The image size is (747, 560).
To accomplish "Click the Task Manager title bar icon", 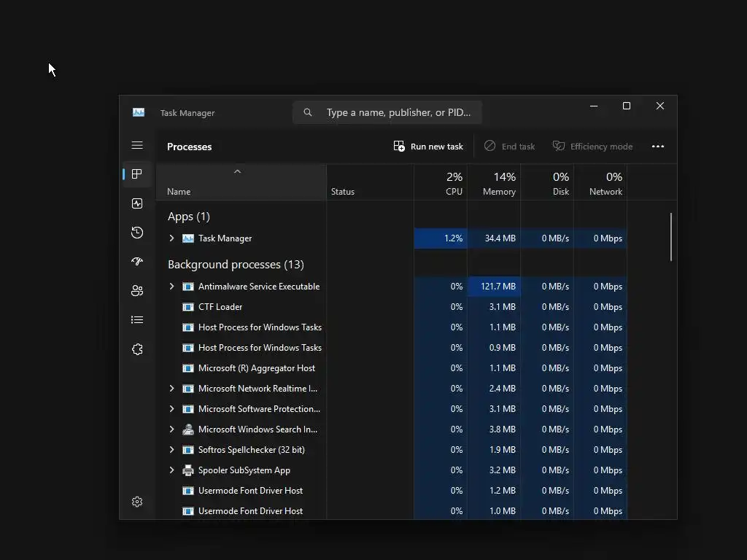I will (x=139, y=112).
